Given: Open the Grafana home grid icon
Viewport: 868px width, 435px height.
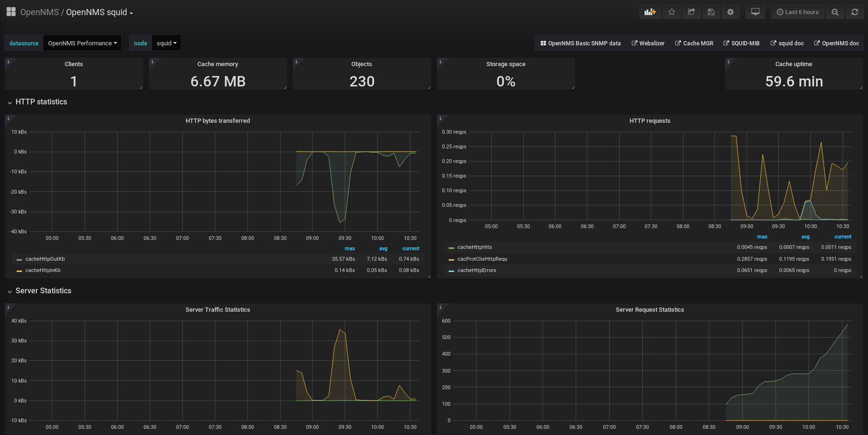Looking at the screenshot, I should [x=11, y=12].
